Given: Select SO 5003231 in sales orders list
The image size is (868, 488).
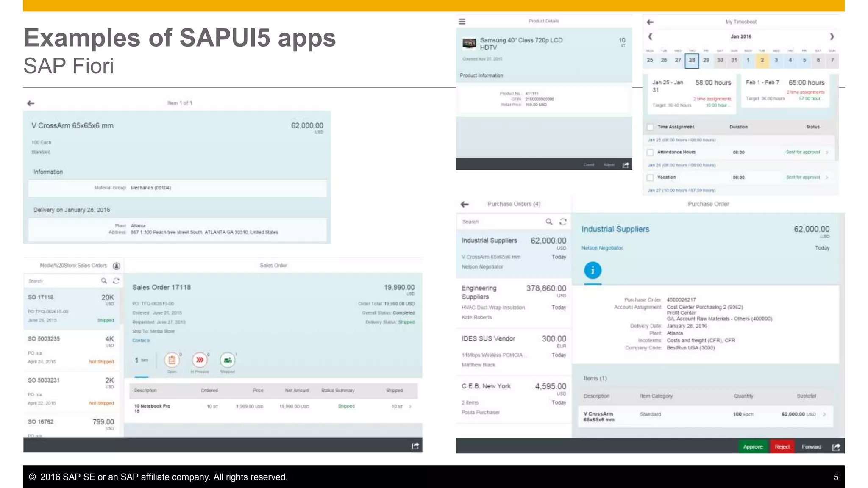Looking at the screenshot, I should pos(71,391).
